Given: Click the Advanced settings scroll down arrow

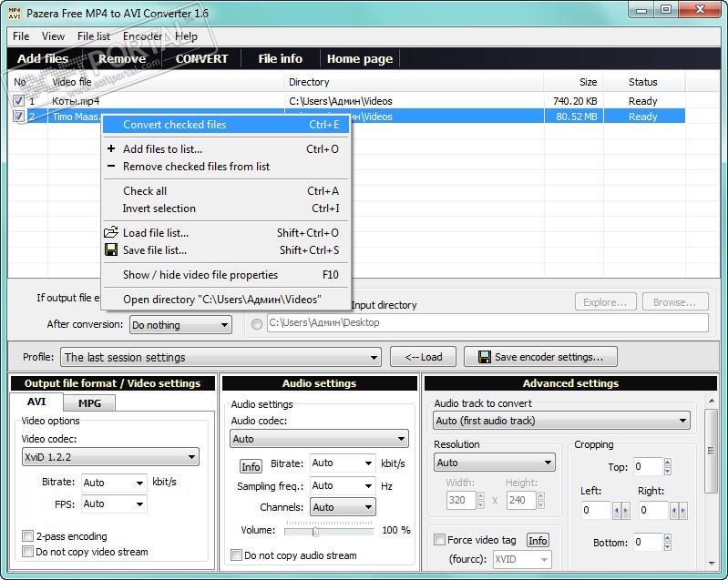Looking at the screenshot, I should coord(712,564).
